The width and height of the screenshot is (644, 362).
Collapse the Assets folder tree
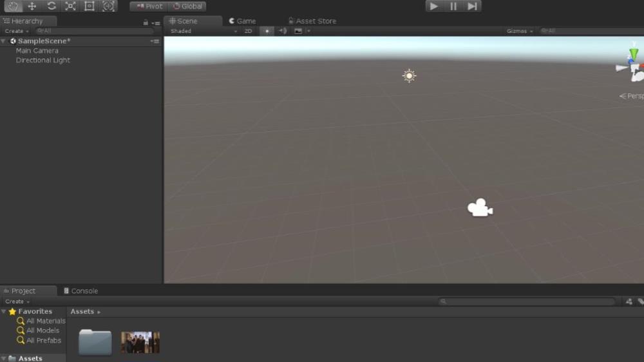tap(4, 358)
